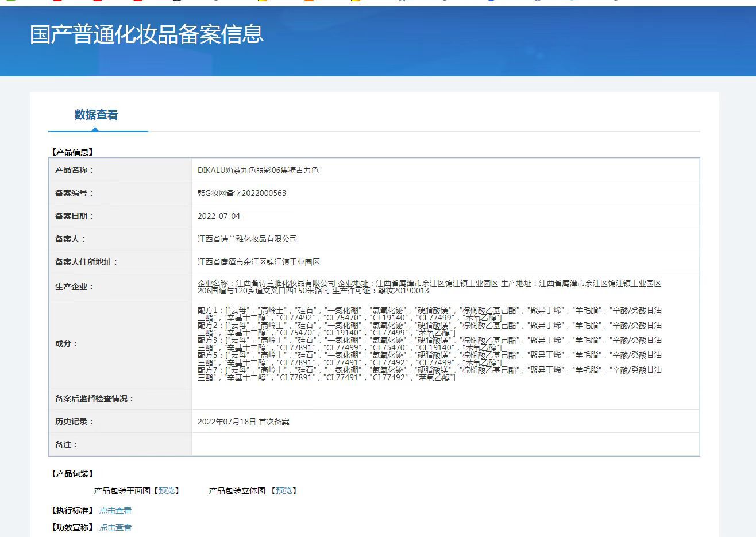This screenshot has width=756, height=537.
Task: Click address 江西省鹰潭市余江区锦江镇工业园区
Action: click(259, 262)
